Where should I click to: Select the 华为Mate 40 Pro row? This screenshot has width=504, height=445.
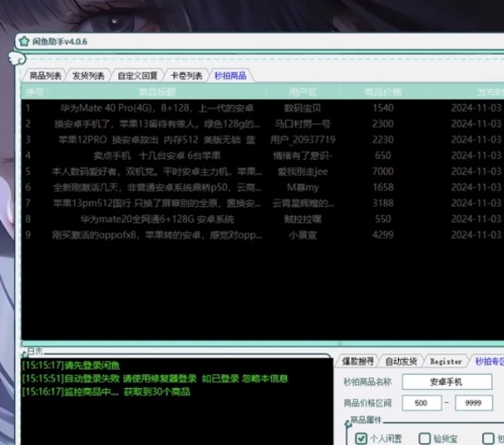pos(262,108)
